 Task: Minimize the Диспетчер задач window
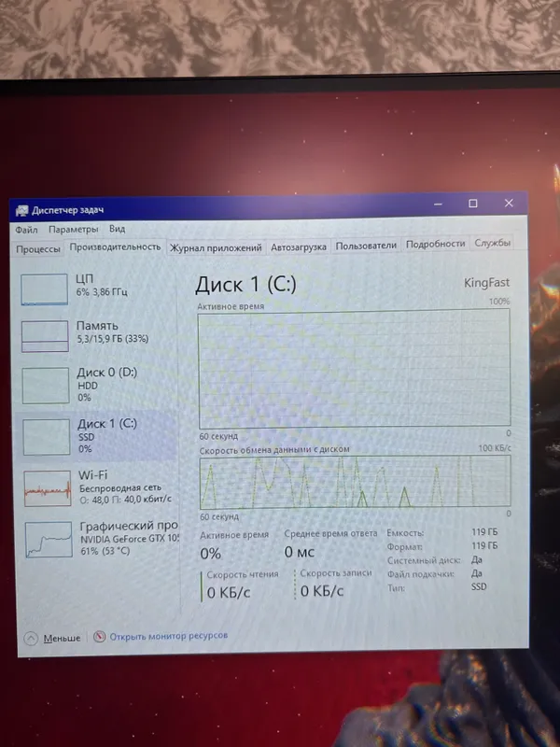438,204
